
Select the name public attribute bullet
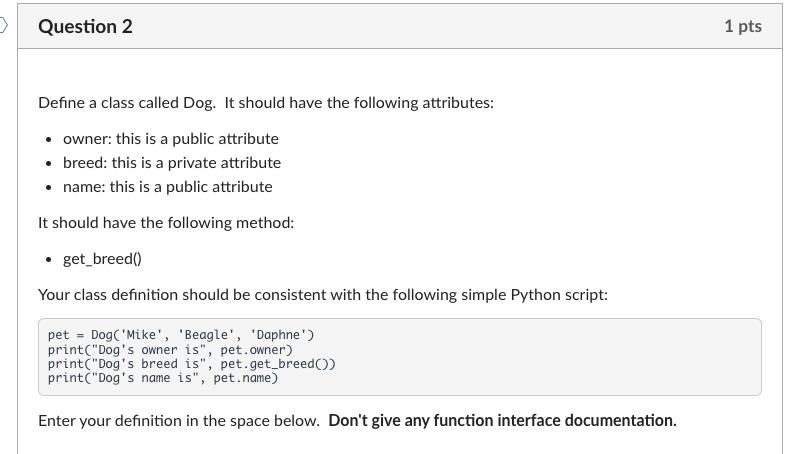[x=167, y=187]
